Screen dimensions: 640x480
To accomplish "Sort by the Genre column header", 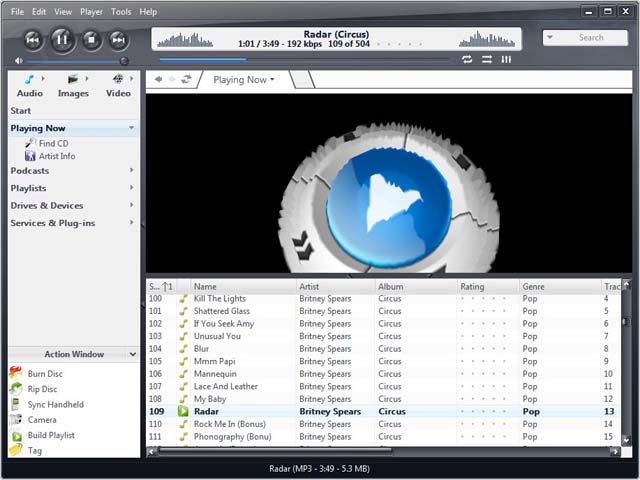I will pos(560,287).
